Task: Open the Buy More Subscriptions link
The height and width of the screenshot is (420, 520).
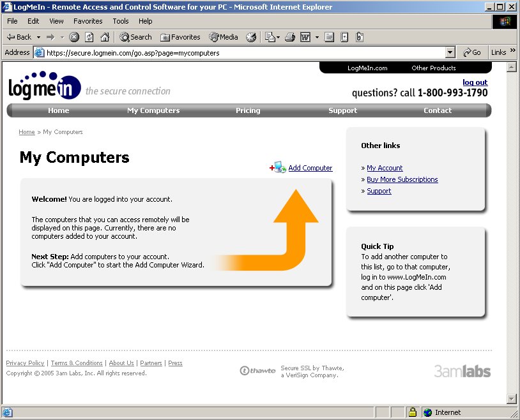Action: pyautogui.click(x=402, y=179)
